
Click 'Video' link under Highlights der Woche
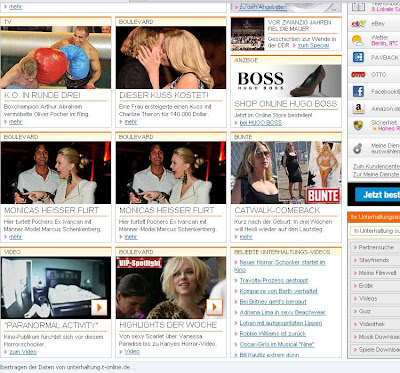point(132,352)
